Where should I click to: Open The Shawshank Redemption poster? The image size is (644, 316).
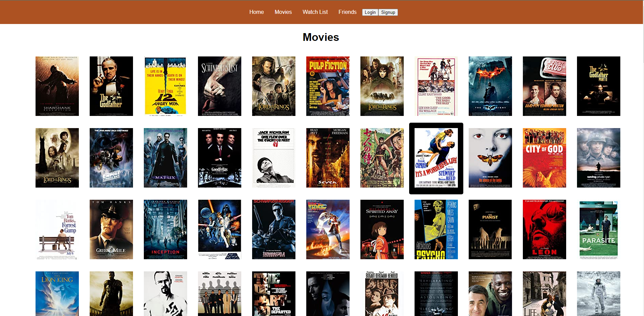click(57, 86)
